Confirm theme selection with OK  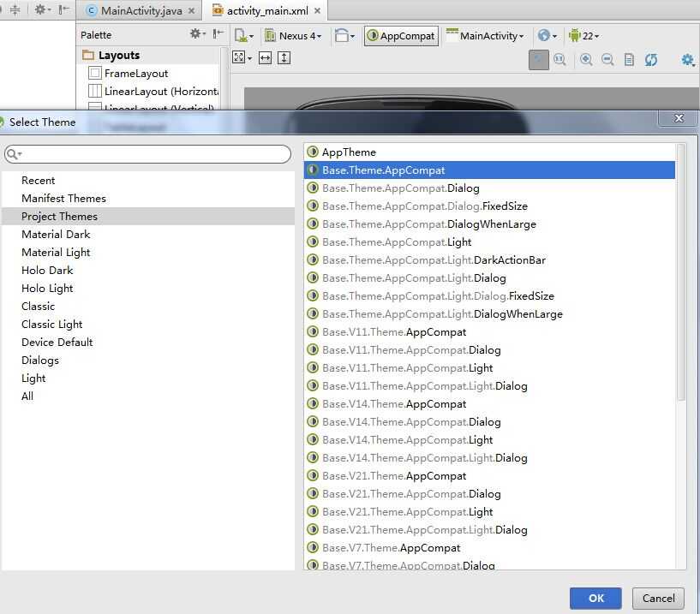point(595,598)
